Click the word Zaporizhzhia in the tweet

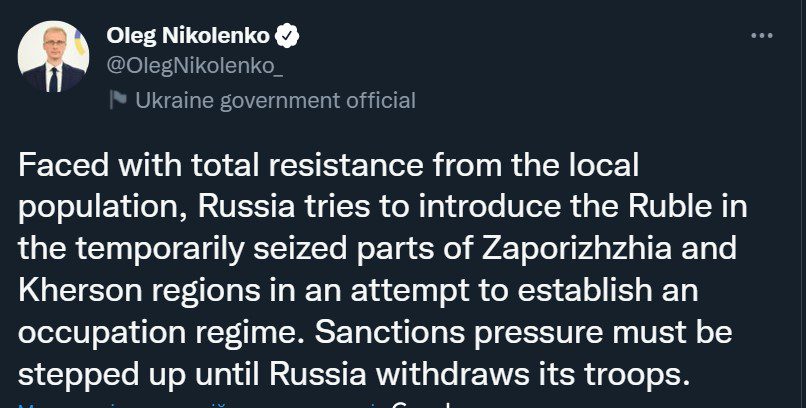coord(577,248)
